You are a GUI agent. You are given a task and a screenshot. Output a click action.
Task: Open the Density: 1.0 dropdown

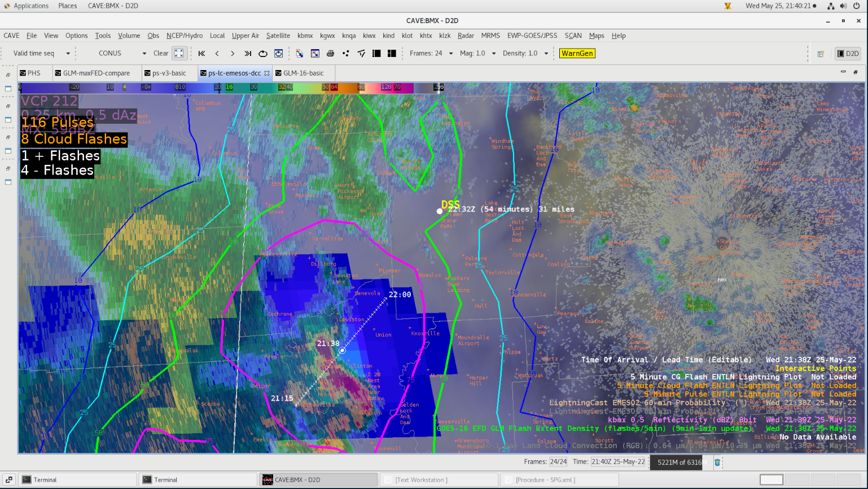tap(525, 53)
